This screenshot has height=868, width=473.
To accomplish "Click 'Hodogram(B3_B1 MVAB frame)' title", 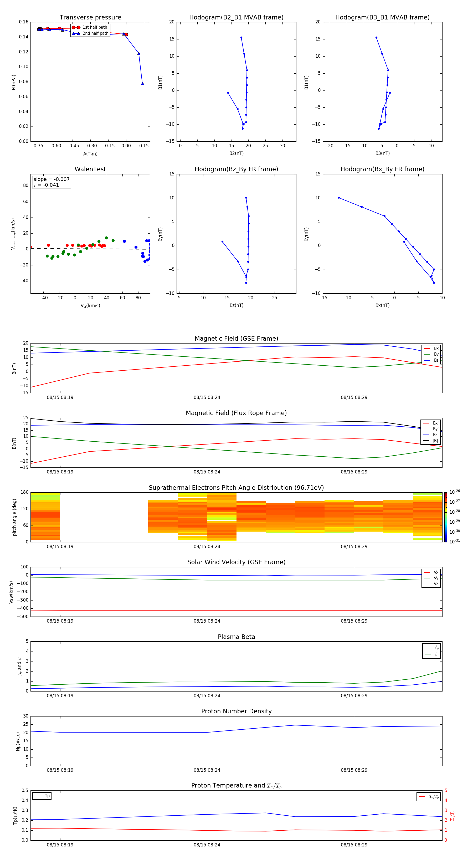I will coord(382,17).
